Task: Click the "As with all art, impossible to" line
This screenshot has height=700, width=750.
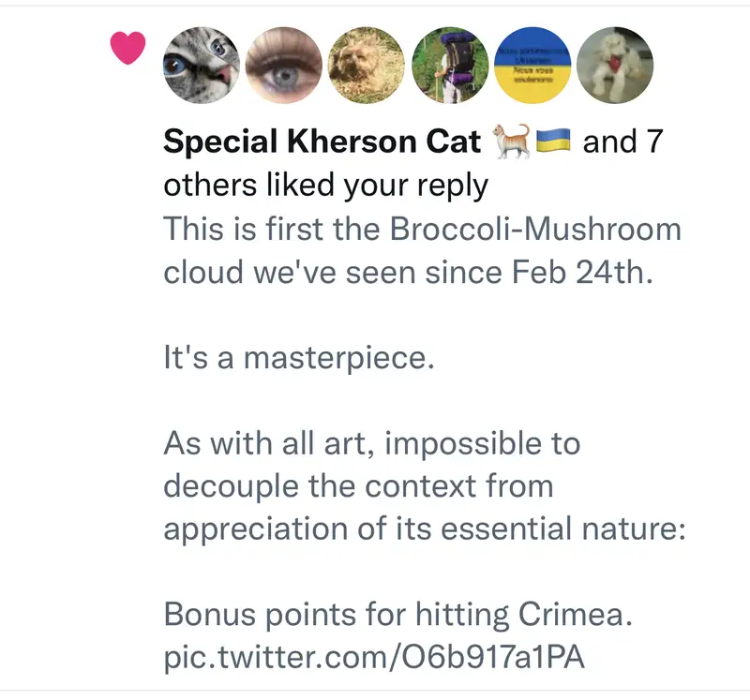Action: tap(372, 442)
